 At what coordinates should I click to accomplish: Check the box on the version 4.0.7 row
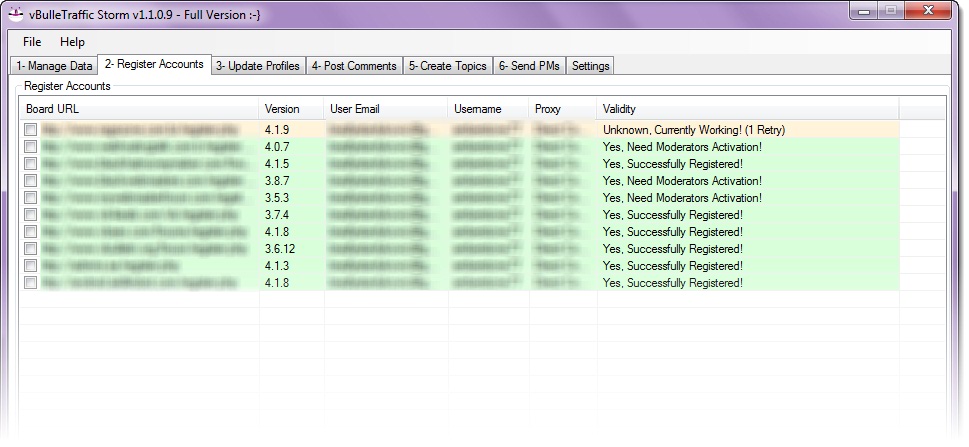(x=31, y=147)
